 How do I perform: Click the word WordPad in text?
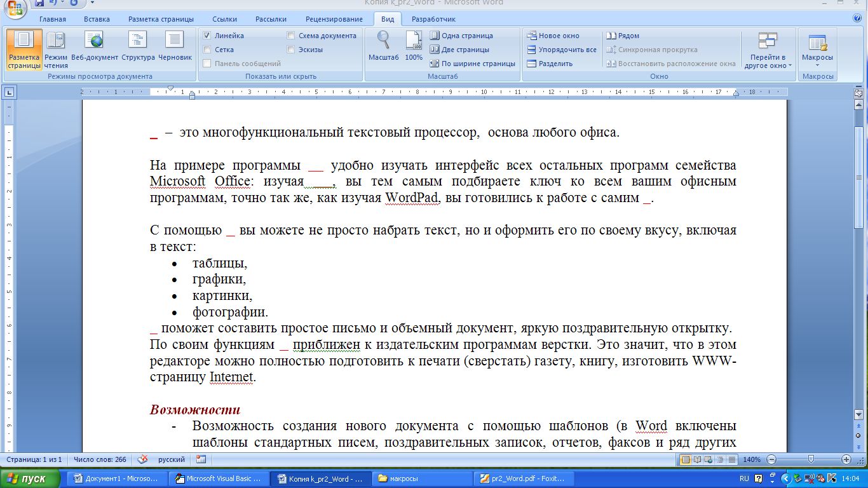412,198
